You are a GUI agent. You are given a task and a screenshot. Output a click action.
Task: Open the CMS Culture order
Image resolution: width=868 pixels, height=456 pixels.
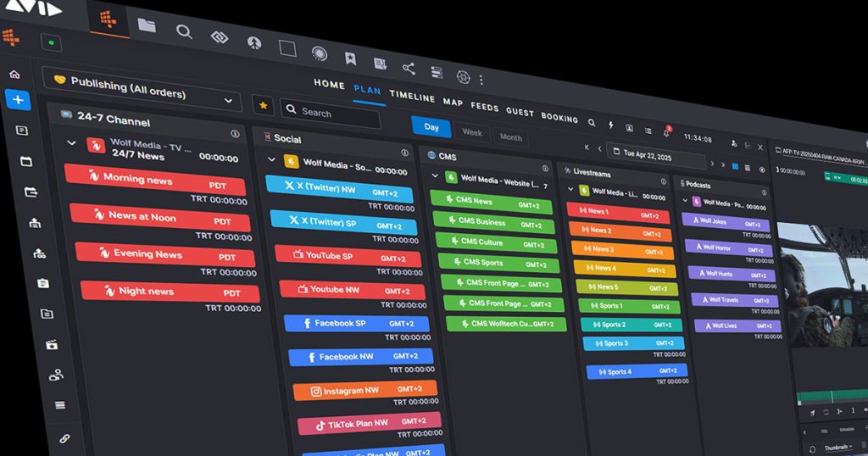pos(496,243)
